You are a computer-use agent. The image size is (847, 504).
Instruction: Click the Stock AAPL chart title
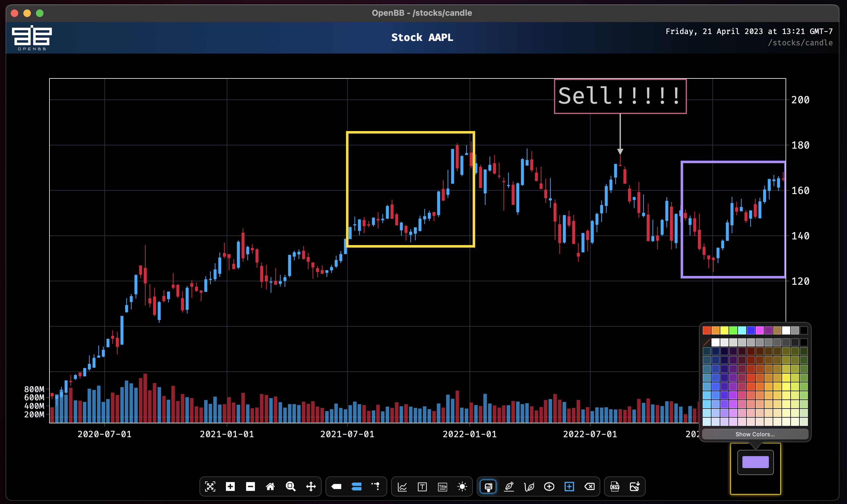(x=422, y=37)
